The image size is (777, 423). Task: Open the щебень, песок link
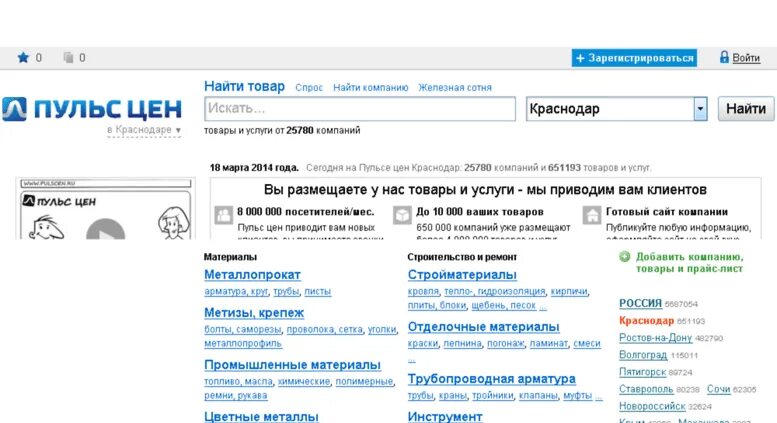point(503,306)
